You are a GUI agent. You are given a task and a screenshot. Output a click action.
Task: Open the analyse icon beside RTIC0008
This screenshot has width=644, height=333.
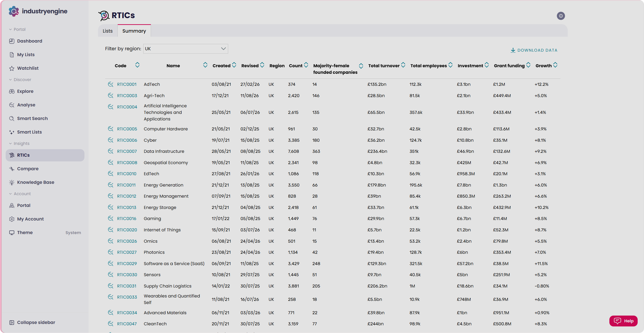(x=110, y=163)
